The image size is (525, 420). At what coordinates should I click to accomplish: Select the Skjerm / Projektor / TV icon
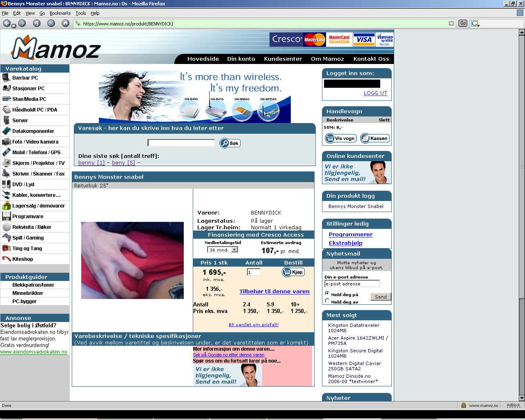tap(6, 163)
